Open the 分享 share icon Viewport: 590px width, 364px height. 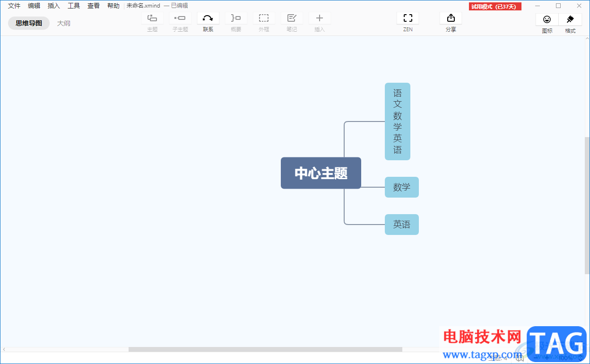point(451,18)
